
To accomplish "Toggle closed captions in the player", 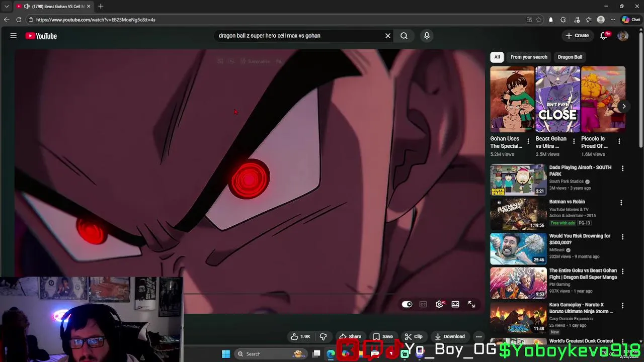I will pos(423,304).
